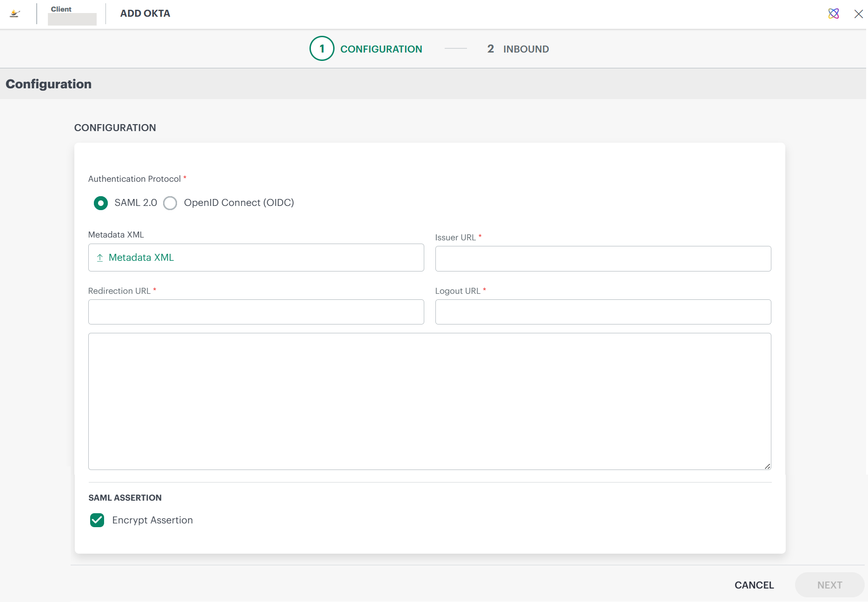The height and width of the screenshot is (602, 868).
Task: Click the Next button
Action: [x=829, y=585]
